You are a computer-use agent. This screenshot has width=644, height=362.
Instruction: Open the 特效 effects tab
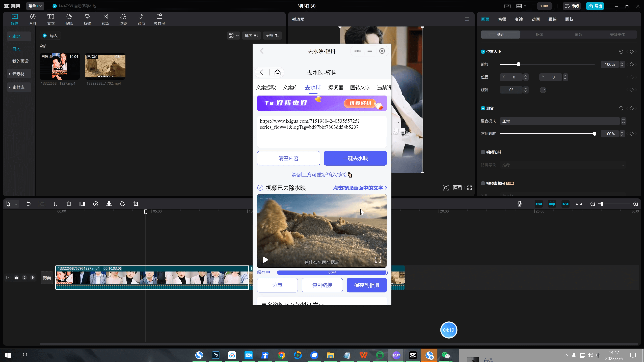click(87, 19)
